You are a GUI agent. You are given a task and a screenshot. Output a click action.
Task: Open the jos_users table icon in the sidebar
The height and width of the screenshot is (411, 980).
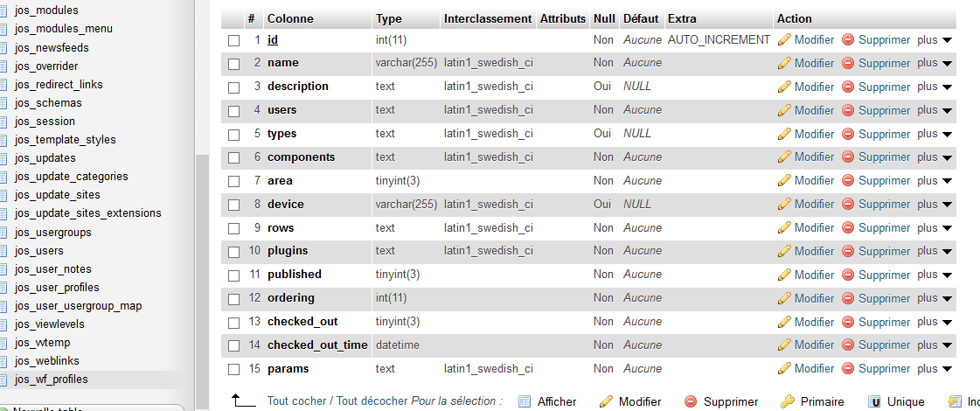point(3,251)
